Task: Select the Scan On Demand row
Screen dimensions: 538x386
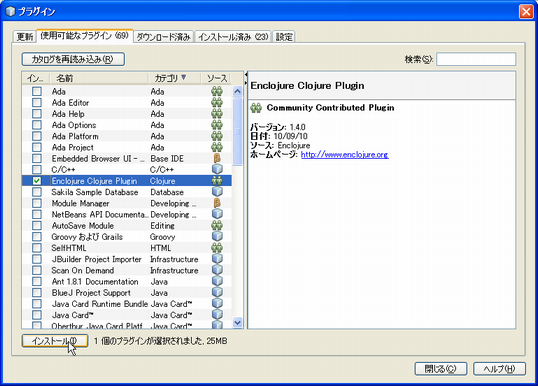Action: [x=127, y=270]
